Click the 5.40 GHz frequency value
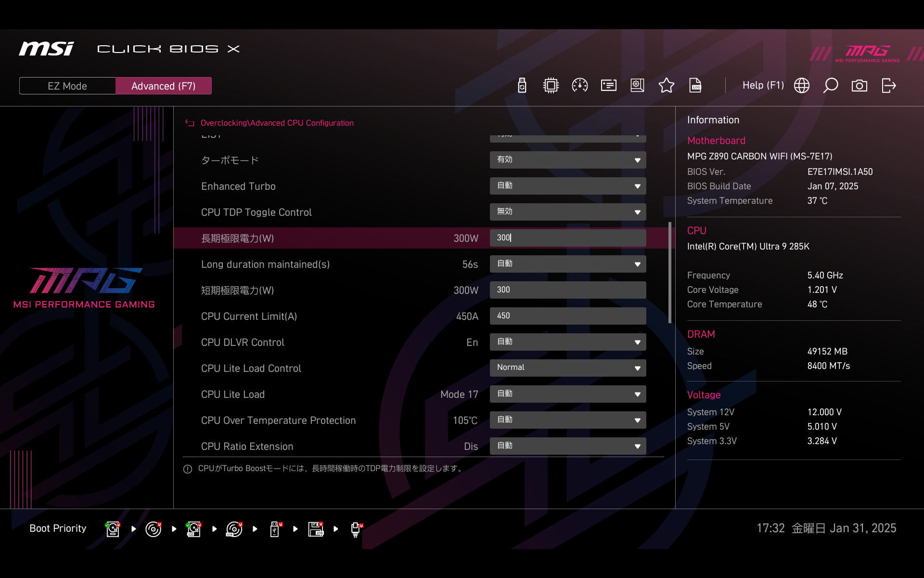Screen dimensions: 924x578 825,276
